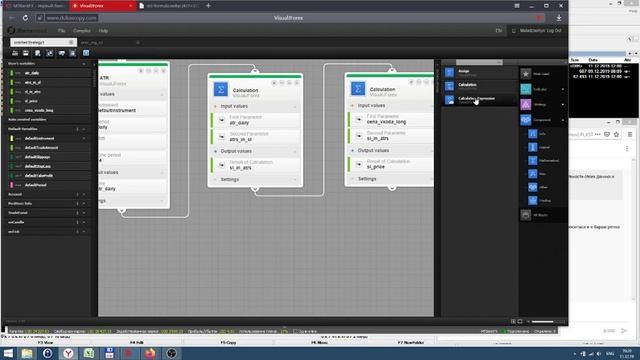
Task: Click the All Blocks category icon
Action: pyautogui.click(x=526, y=215)
